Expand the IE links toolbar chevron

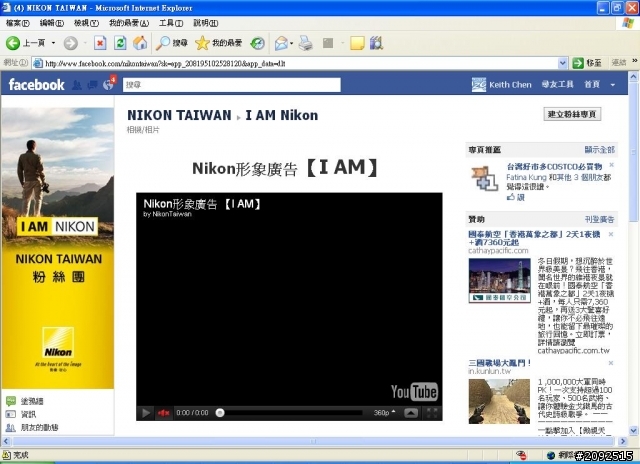click(x=635, y=61)
